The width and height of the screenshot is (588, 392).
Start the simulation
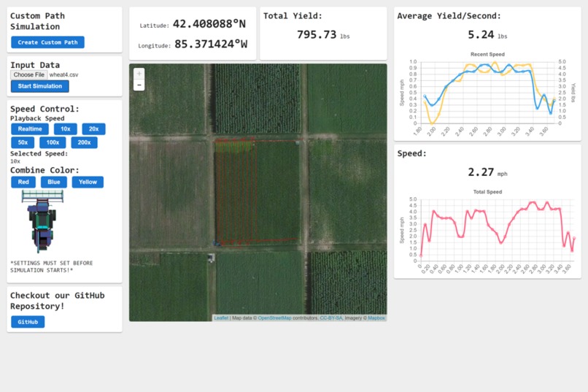(x=39, y=86)
